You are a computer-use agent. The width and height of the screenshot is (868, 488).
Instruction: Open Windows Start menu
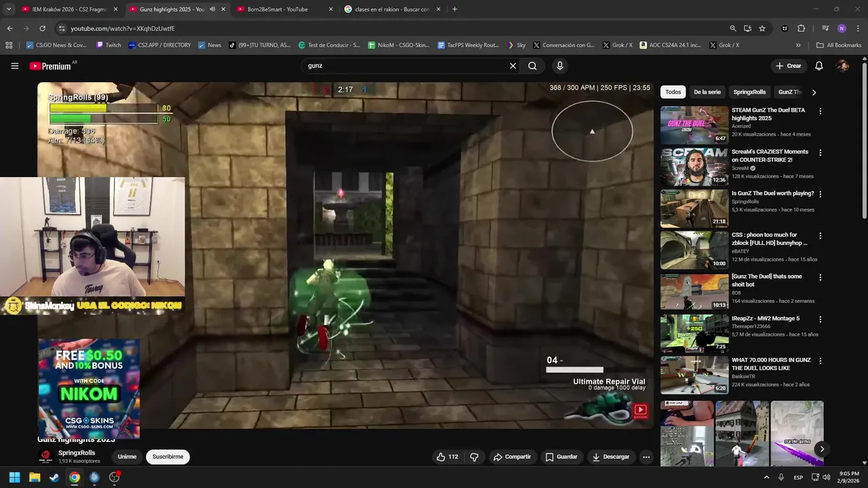tap(14, 477)
